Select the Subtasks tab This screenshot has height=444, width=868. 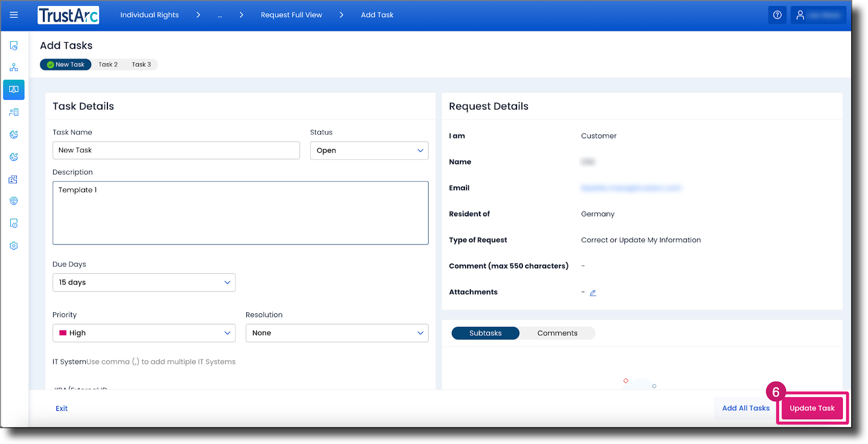click(x=486, y=333)
